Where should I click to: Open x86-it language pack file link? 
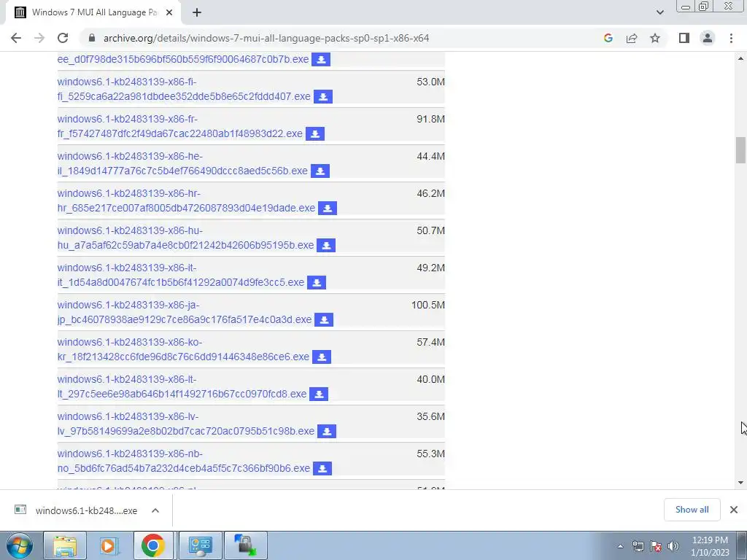pos(181,275)
